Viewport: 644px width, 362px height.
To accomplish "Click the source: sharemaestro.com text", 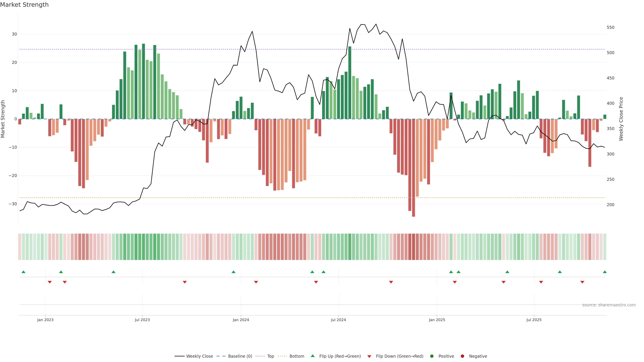I will pyautogui.click(x=609, y=305).
